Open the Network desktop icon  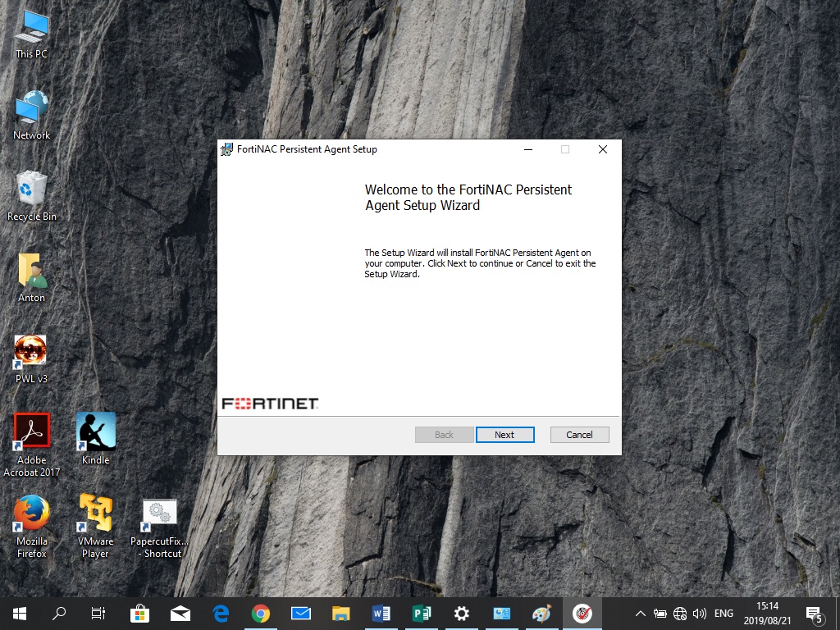click(x=31, y=109)
